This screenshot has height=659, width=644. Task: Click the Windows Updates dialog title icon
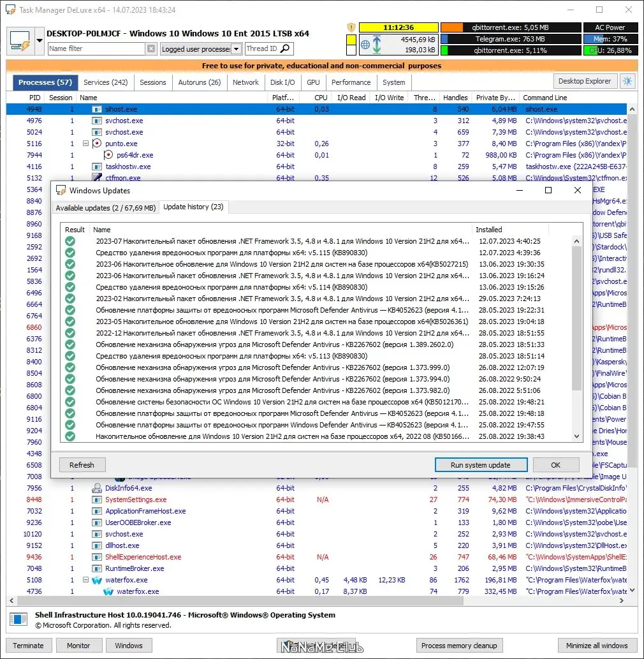coord(61,190)
